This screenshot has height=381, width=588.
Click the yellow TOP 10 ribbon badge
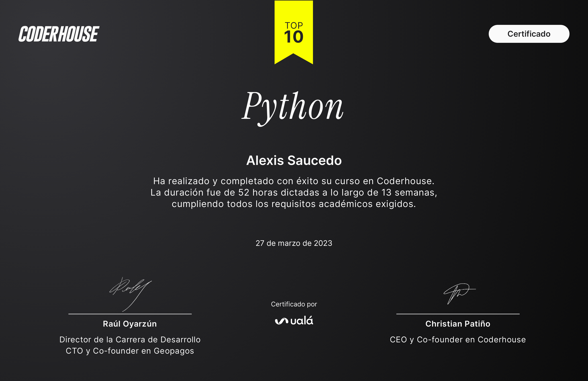[x=294, y=32]
